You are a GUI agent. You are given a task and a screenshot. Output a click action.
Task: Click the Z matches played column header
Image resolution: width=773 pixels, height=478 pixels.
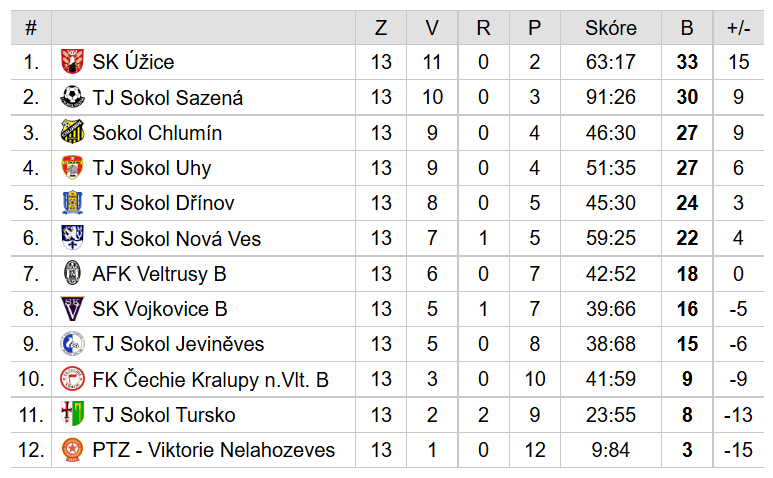pyautogui.click(x=381, y=28)
